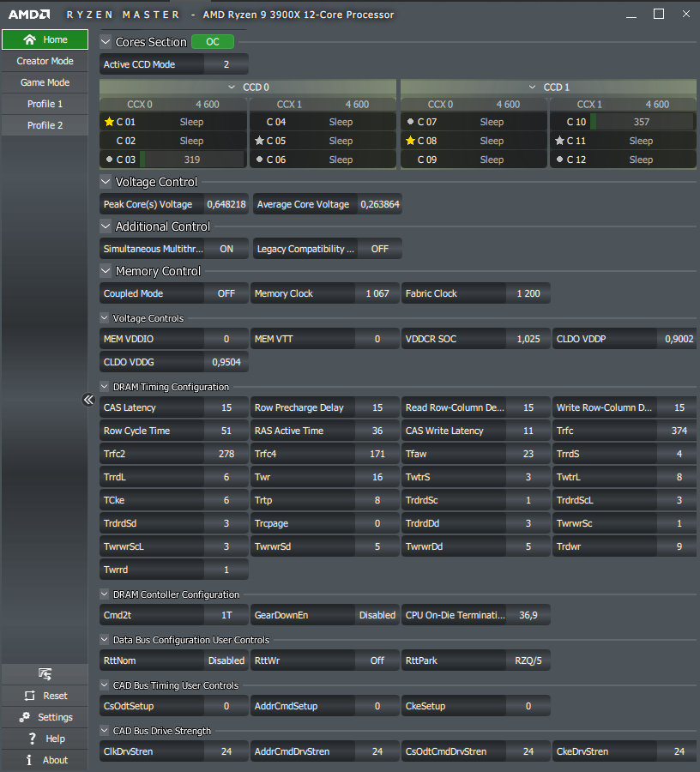Click the Settings gears icon
This screenshot has height=772, width=700.
25,717
